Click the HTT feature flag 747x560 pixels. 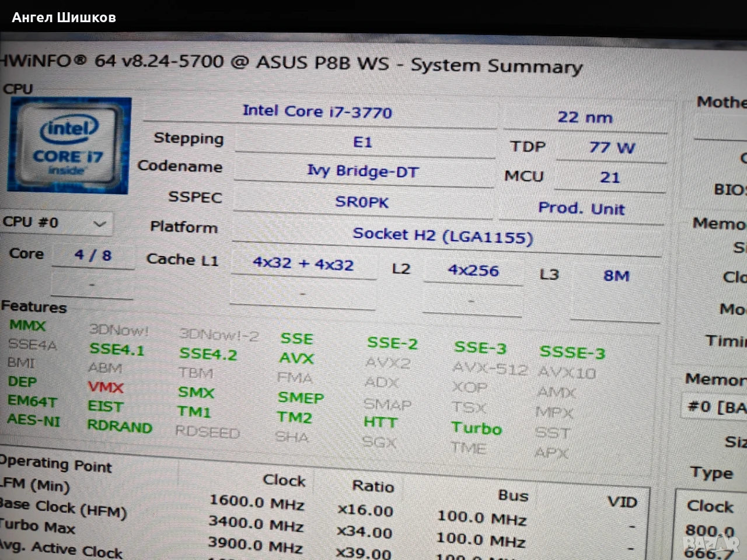[x=380, y=422]
